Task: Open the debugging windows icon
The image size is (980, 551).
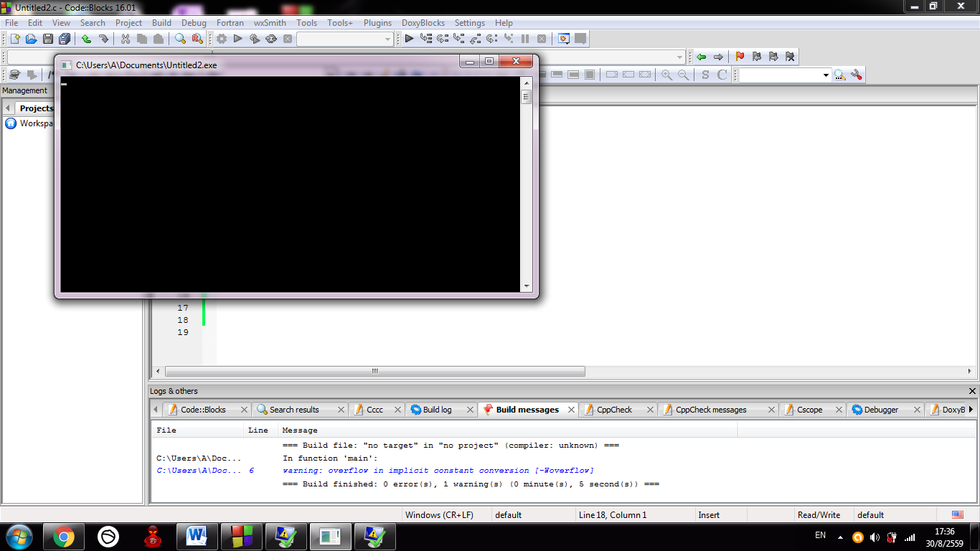Action: [564, 39]
